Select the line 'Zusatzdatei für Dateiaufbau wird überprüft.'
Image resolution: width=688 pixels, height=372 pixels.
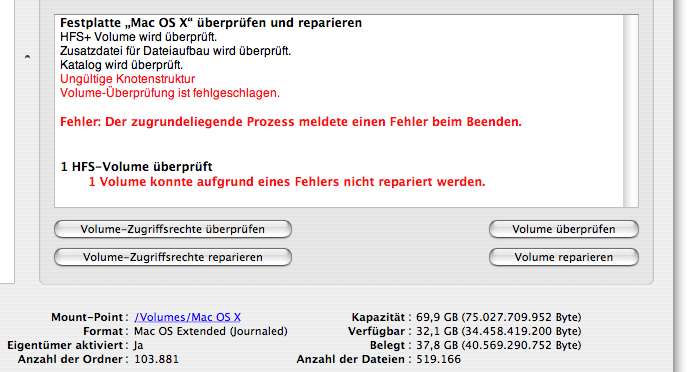coord(176,51)
